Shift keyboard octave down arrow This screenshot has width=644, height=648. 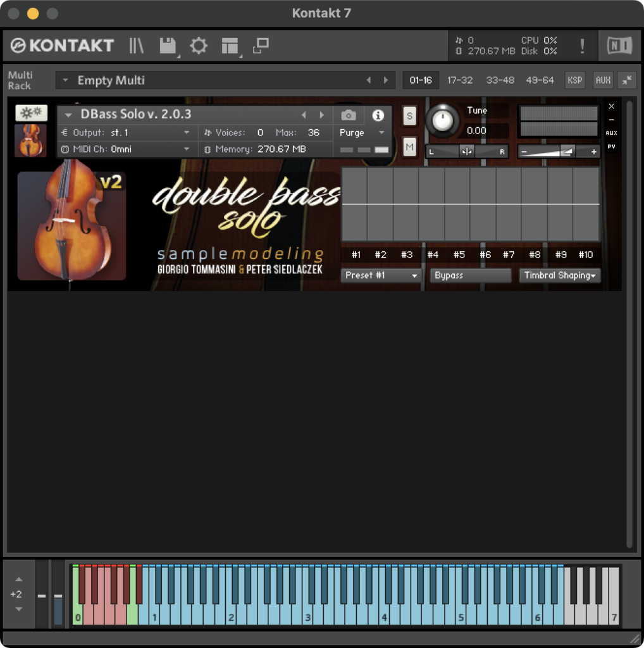click(x=18, y=609)
